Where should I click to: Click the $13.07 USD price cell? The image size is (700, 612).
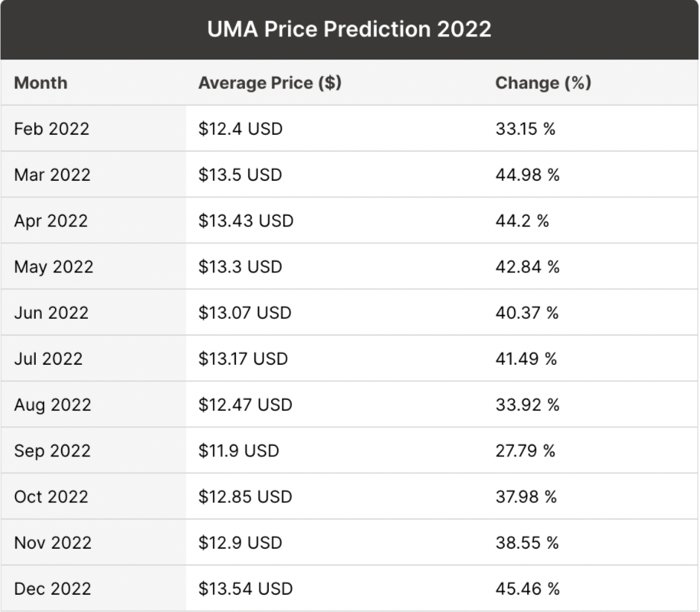(x=245, y=313)
